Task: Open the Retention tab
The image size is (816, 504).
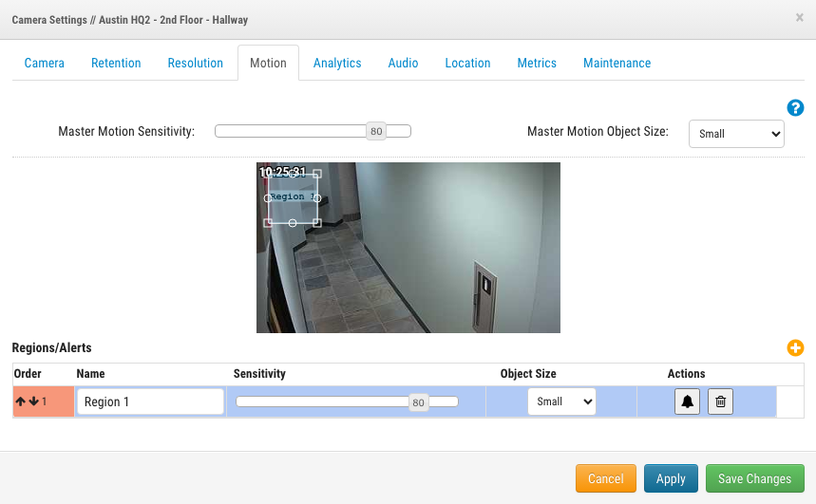Action: 116,64
